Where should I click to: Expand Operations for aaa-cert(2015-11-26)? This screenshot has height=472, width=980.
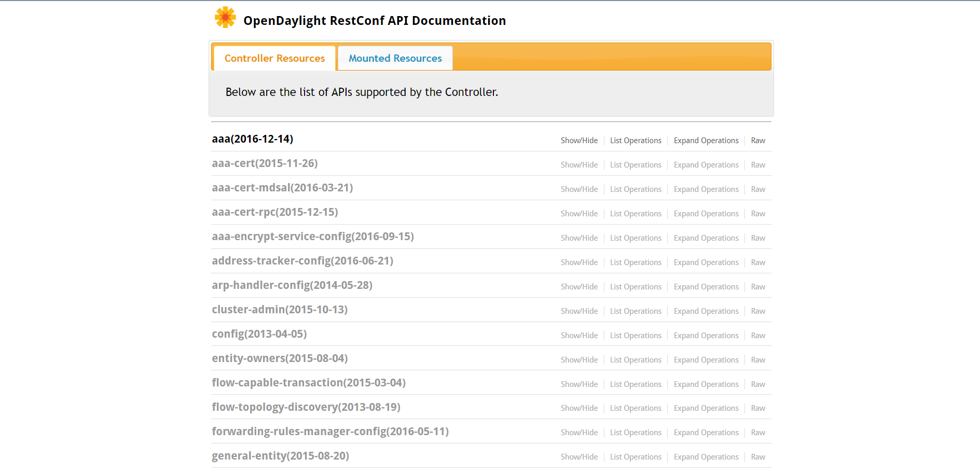706,165
